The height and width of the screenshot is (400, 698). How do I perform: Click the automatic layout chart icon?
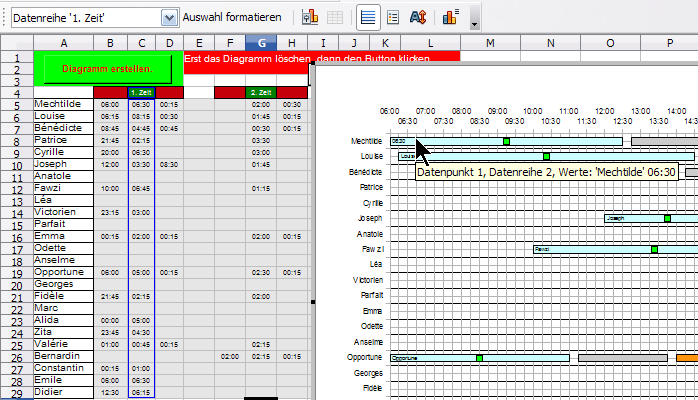450,18
